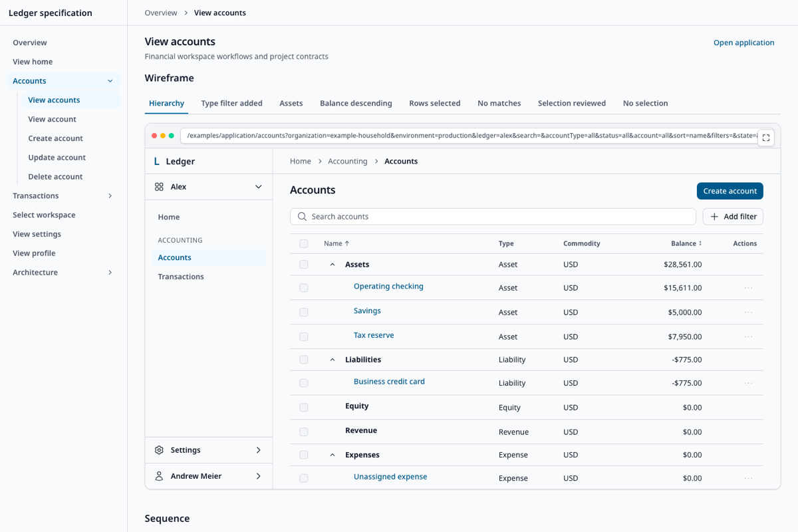Image resolution: width=798 pixels, height=532 pixels.
Task: Open the Savings account link
Action: 367,311
